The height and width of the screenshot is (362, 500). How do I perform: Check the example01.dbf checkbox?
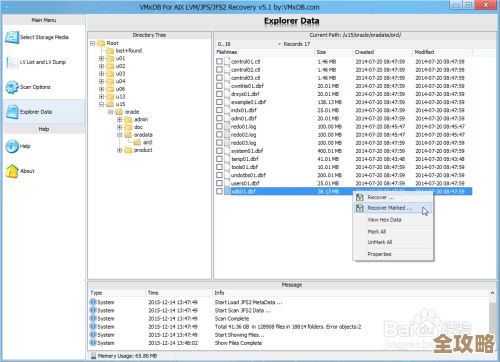pos(219,102)
